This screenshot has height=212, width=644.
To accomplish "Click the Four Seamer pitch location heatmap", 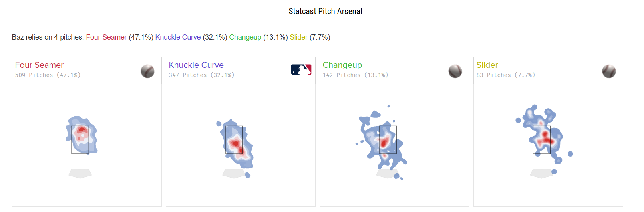I will tap(82, 136).
